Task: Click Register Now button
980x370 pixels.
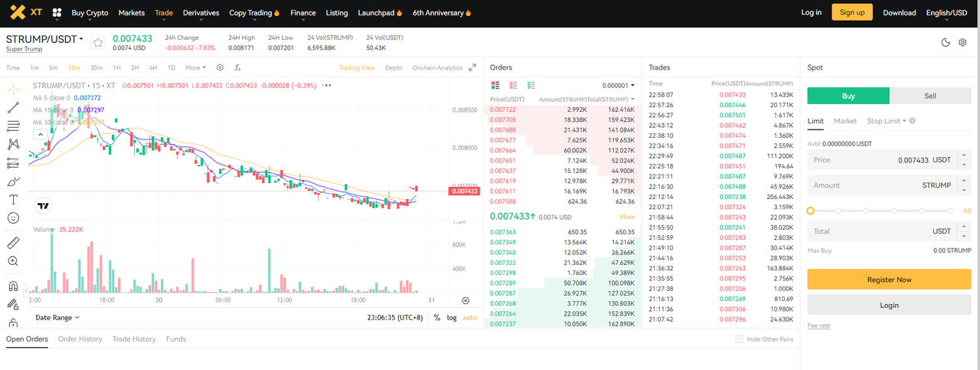Action: (889, 280)
